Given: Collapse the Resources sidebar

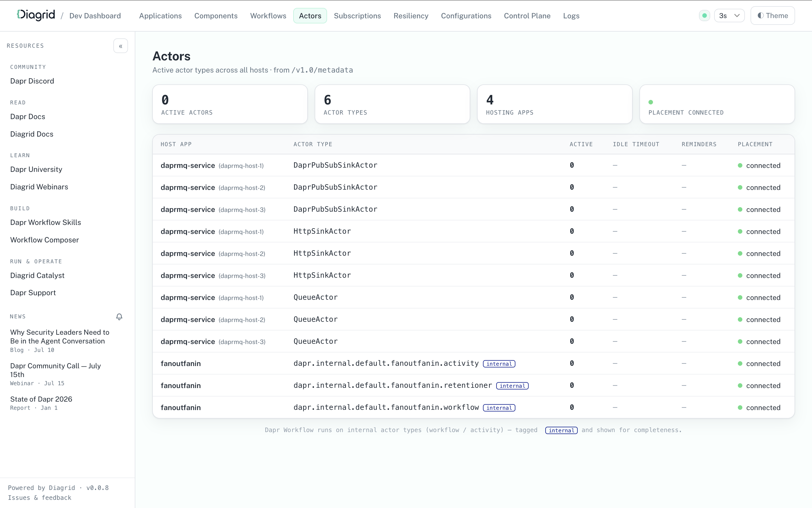Looking at the screenshot, I should tap(120, 46).
